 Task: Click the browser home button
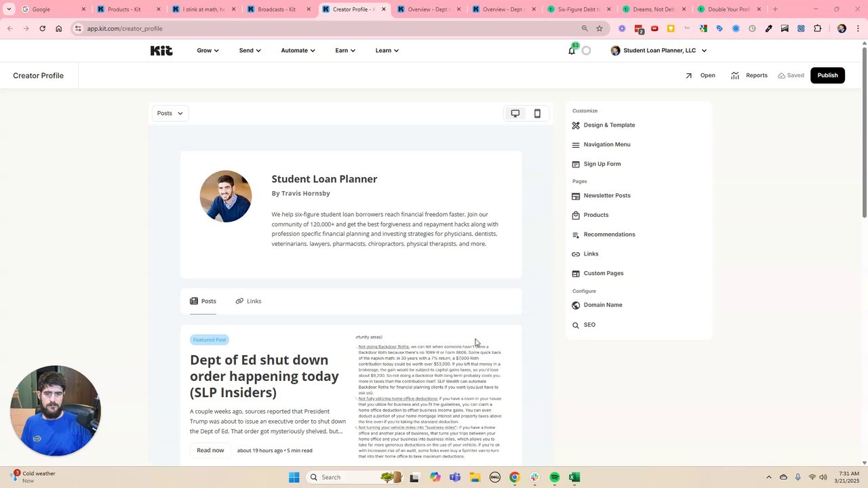pos(58,28)
